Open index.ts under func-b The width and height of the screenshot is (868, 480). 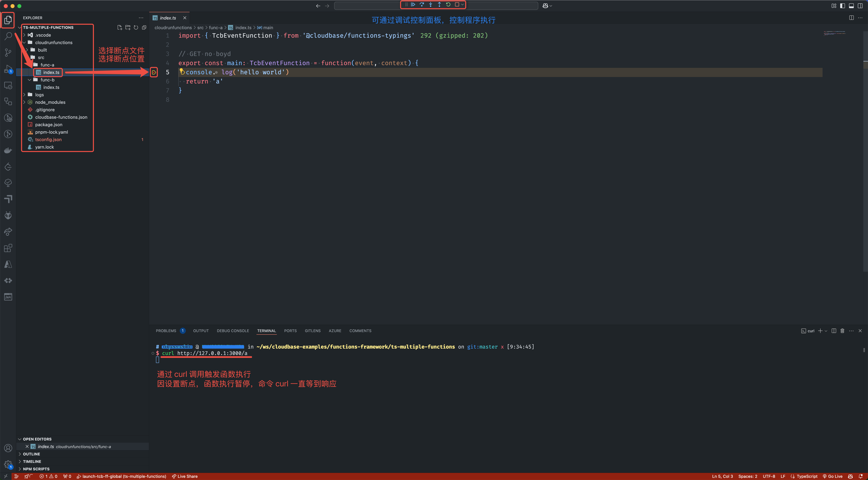[51, 87]
